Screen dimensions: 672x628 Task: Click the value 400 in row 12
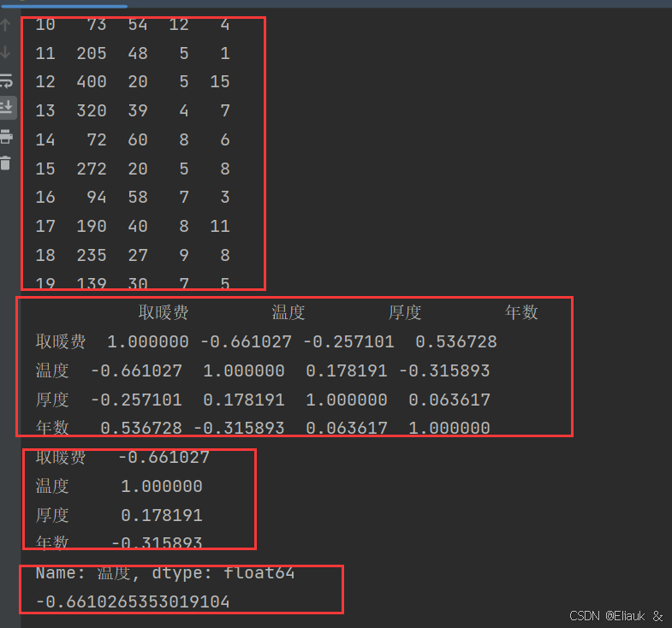[x=92, y=81]
